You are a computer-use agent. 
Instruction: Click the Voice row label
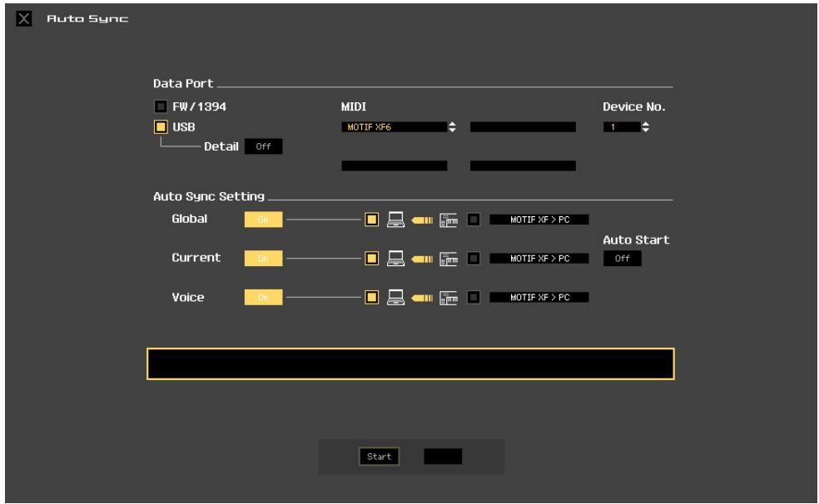pos(187,298)
